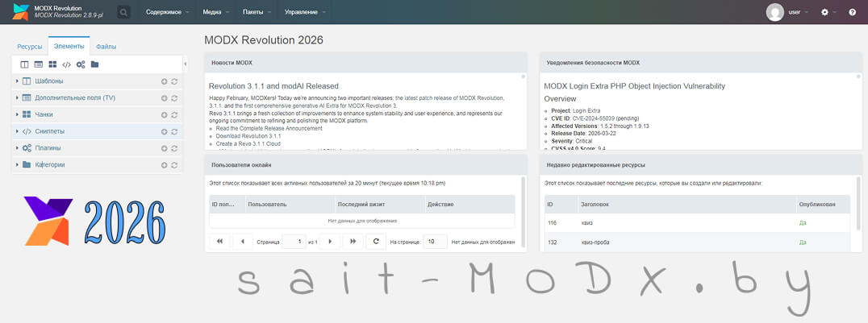Switch to the Ресурсы tab
This screenshot has height=323, width=868.
tap(30, 47)
